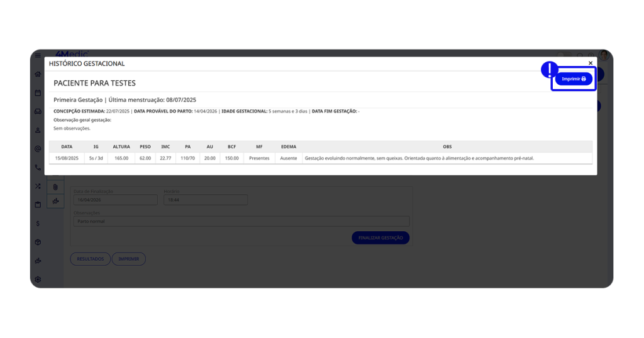Click the Horário time field
This screenshot has height=338, width=644.
coord(205,200)
